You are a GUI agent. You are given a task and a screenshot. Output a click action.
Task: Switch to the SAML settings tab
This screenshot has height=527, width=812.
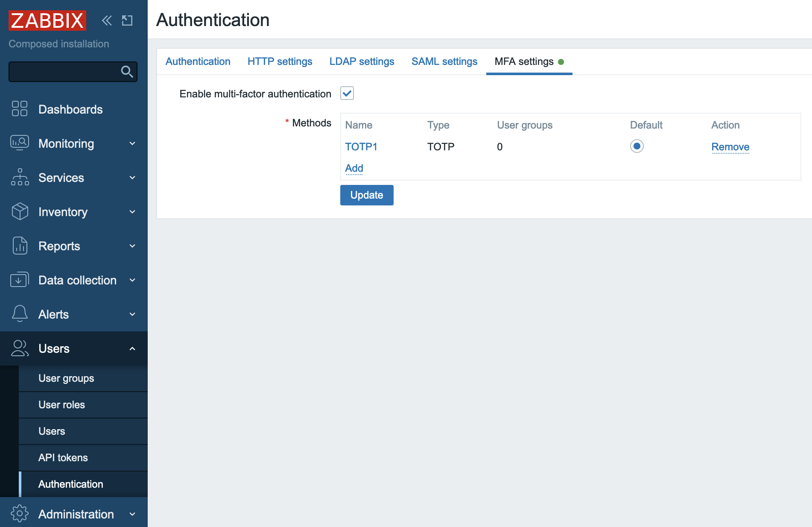click(444, 61)
